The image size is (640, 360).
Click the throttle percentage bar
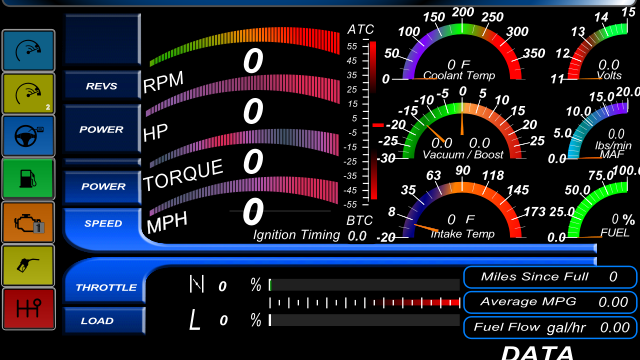point(364,285)
